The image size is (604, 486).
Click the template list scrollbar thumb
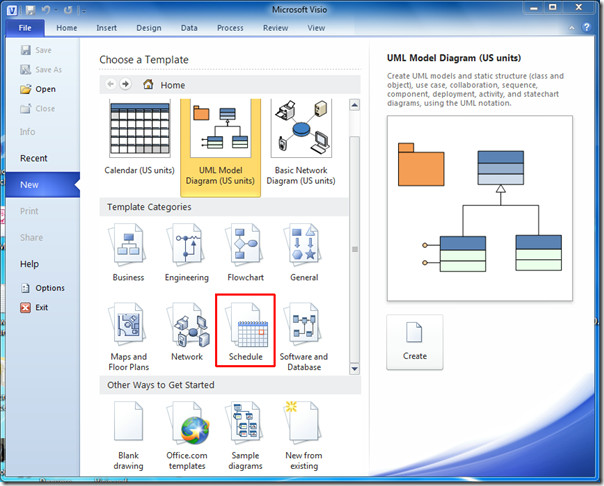(x=354, y=249)
